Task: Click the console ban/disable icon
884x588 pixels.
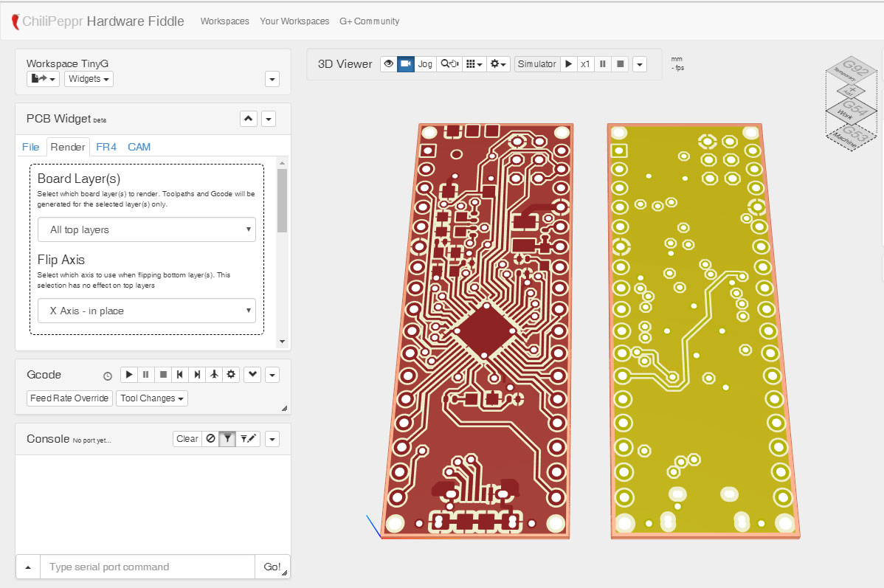Action: coord(210,439)
